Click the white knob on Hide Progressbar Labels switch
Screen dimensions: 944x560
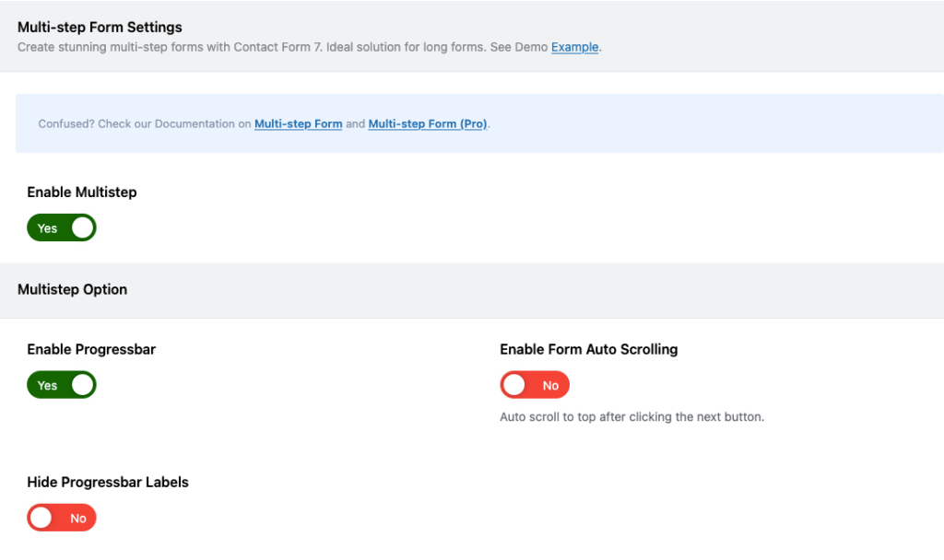pos(41,518)
